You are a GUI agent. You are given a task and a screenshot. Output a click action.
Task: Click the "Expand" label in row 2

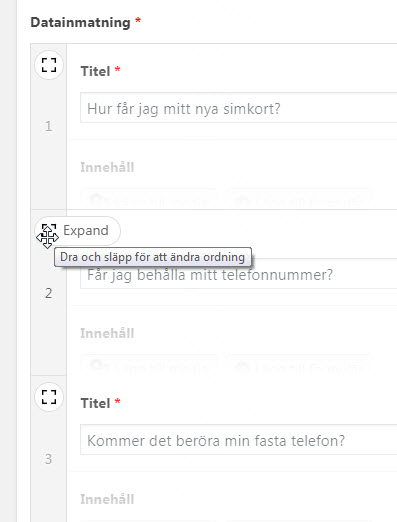coord(86,231)
